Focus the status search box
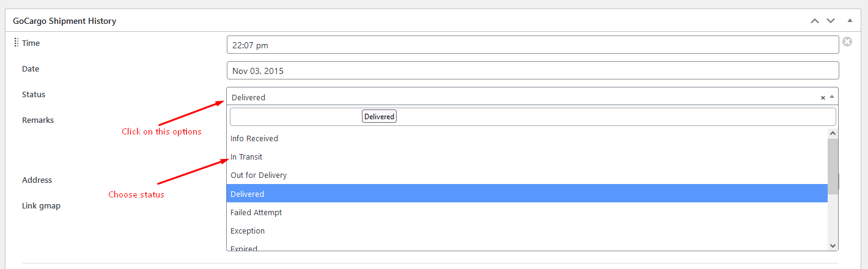 coord(532,117)
